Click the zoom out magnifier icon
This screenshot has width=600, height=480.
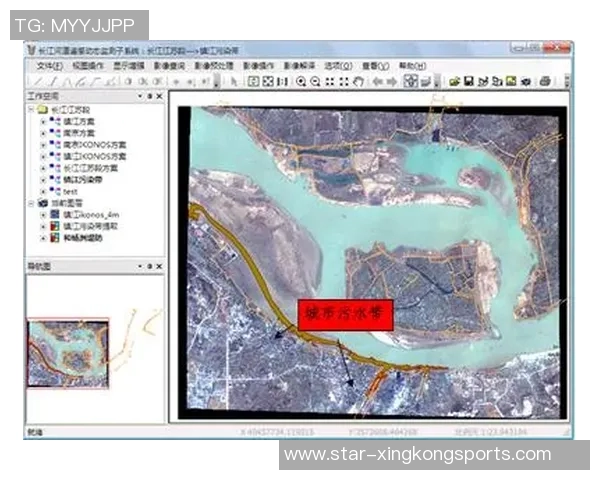[315, 81]
